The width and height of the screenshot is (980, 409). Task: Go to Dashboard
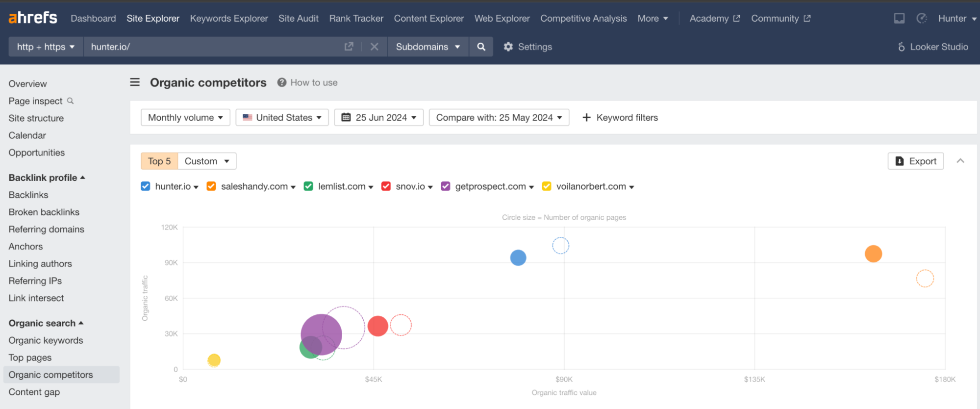(93, 18)
